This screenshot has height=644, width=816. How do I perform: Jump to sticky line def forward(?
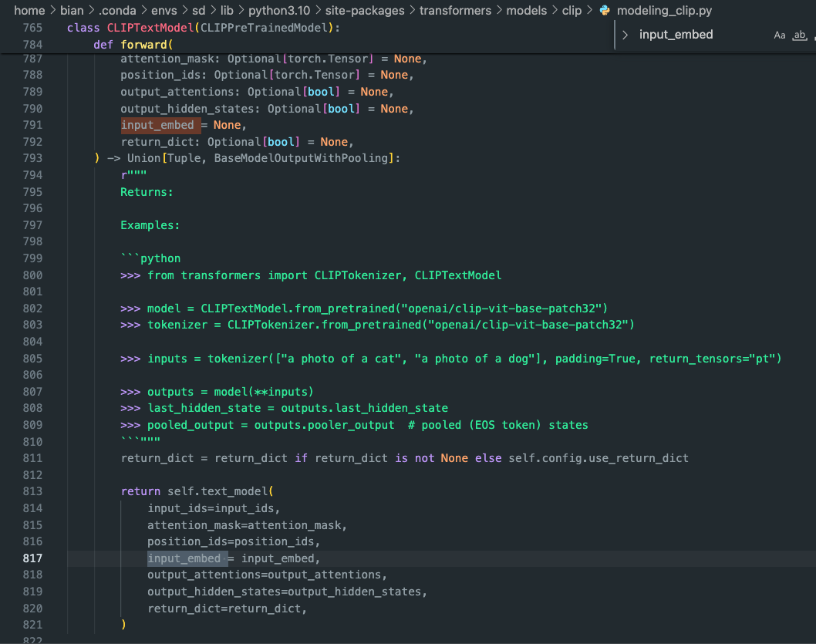click(133, 45)
